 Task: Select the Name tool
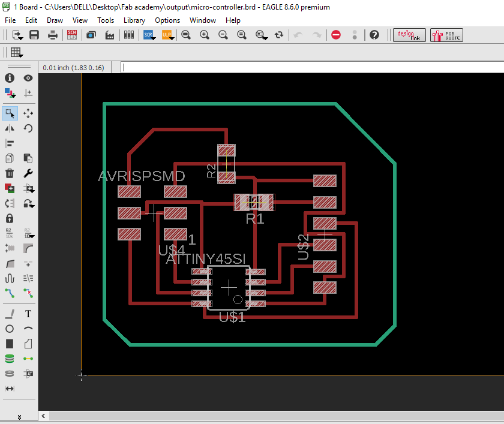pos(9,233)
